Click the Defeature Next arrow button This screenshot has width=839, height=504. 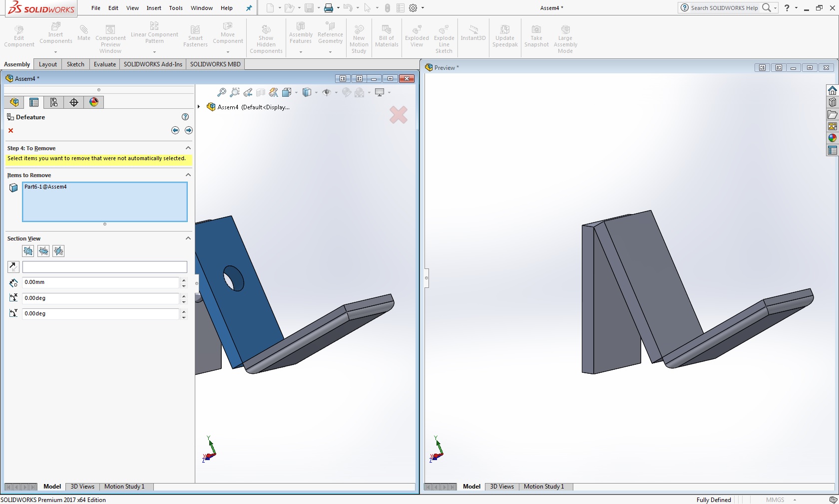click(x=188, y=130)
